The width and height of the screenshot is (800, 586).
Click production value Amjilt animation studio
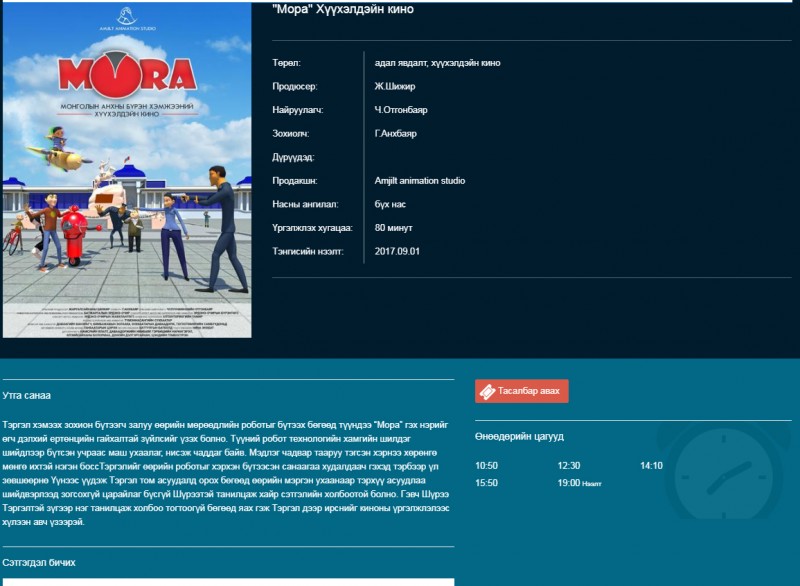click(x=420, y=181)
